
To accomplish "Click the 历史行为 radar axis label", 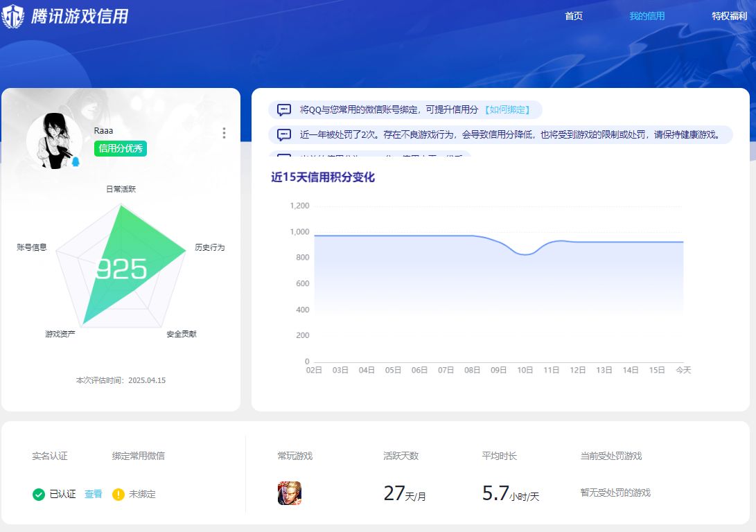I will [210, 247].
